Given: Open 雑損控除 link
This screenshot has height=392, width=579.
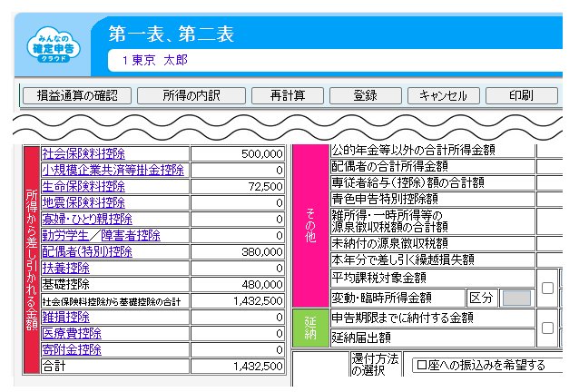Looking at the screenshot, I should coord(65,317).
